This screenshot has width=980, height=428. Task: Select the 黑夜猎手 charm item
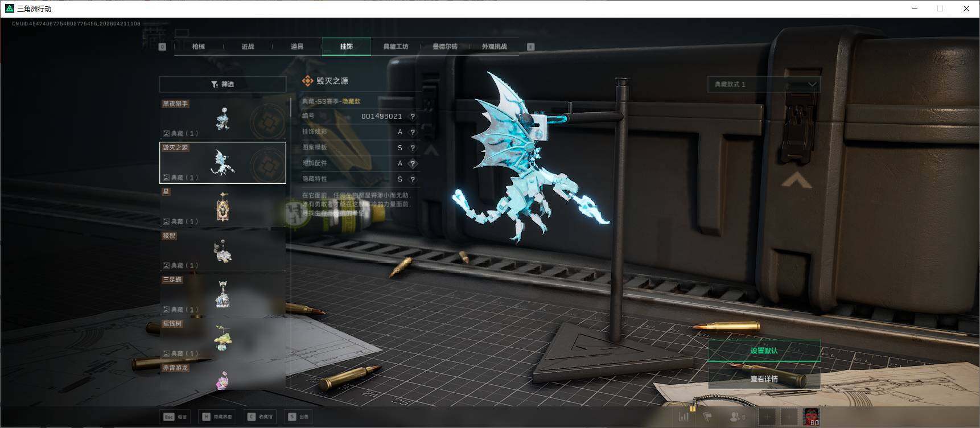[223, 118]
